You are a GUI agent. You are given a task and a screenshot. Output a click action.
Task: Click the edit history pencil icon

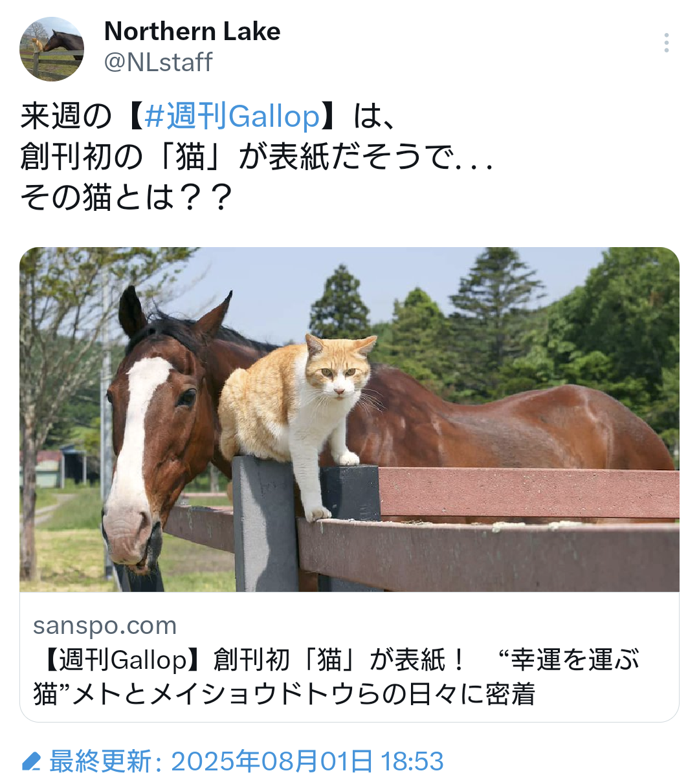pos(31,761)
